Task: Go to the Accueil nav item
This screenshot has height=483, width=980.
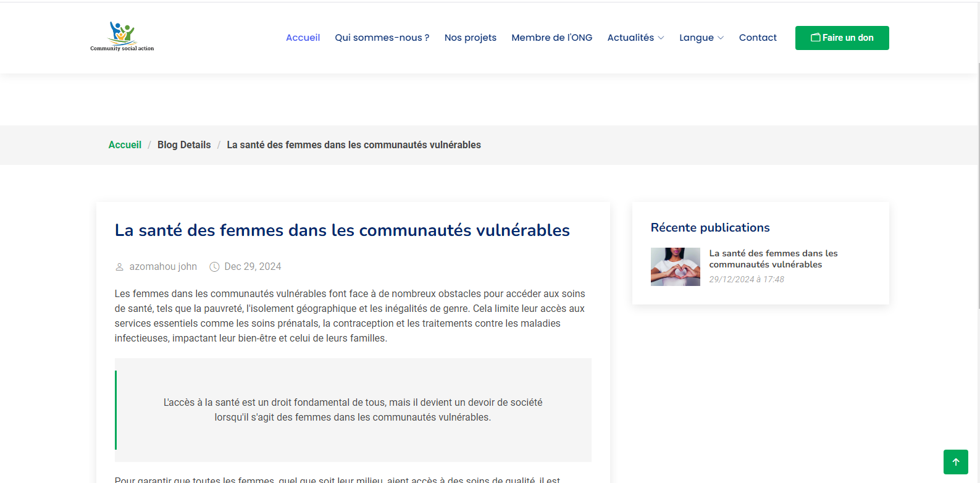Action: [303, 38]
